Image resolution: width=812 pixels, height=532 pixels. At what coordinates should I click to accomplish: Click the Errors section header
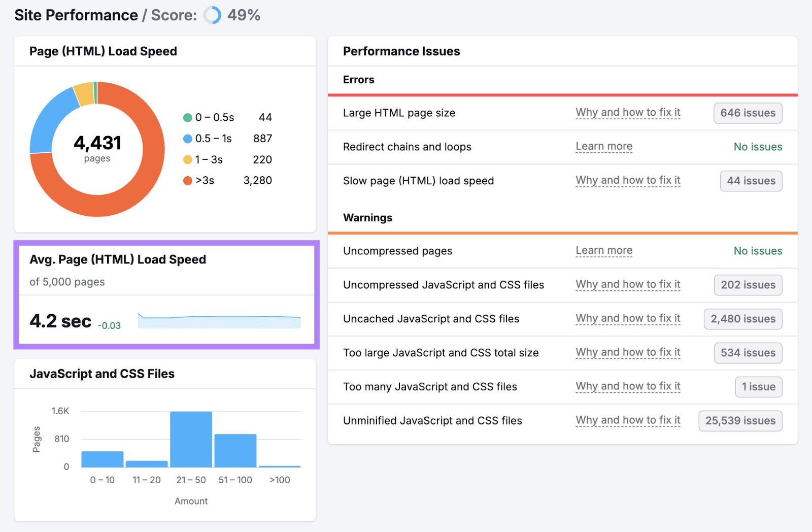(358, 80)
